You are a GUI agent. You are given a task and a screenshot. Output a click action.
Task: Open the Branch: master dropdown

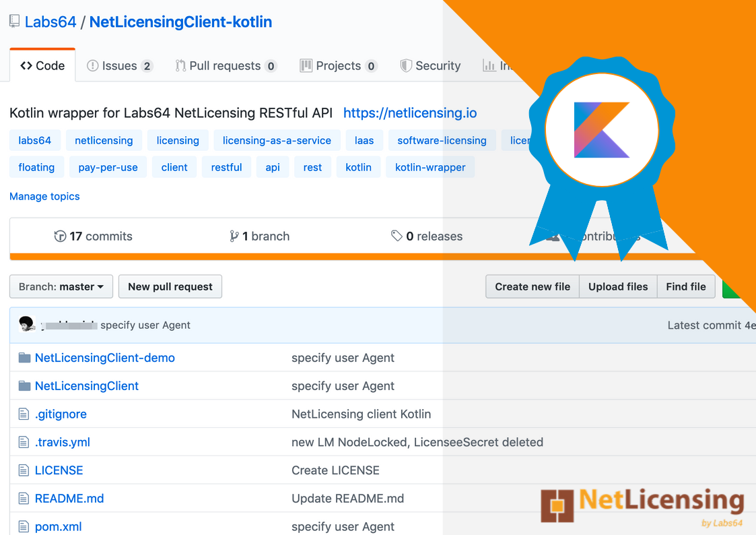pos(61,286)
